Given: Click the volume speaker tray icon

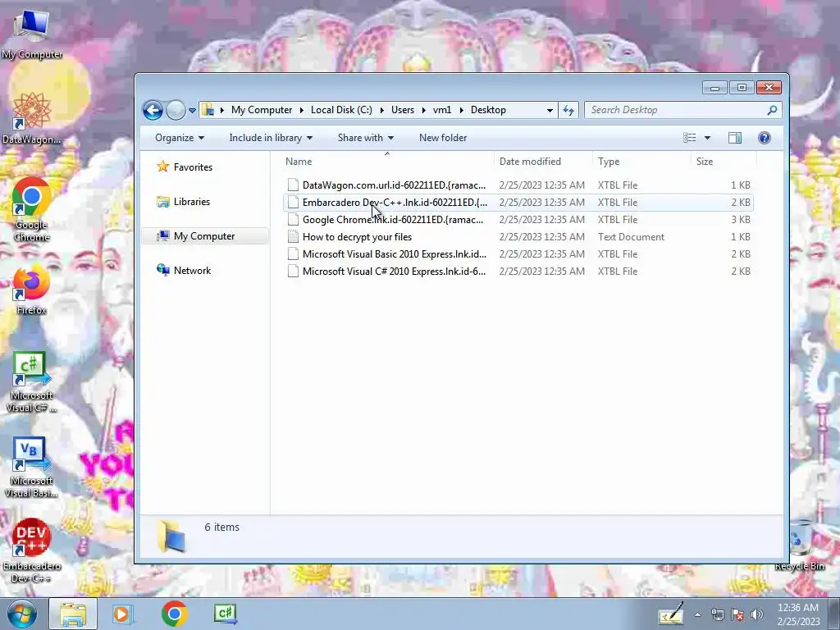Looking at the screenshot, I should click(x=757, y=615).
